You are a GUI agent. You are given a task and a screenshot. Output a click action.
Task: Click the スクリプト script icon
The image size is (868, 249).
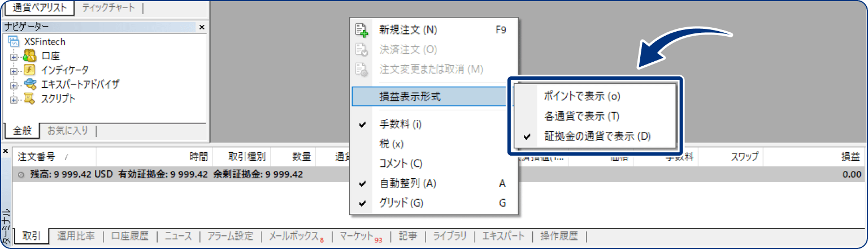(29, 98)
